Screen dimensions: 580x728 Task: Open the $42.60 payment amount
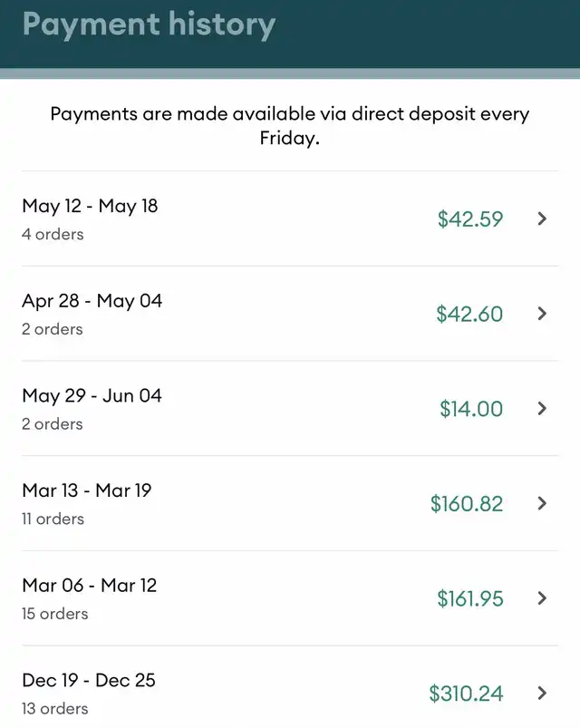point(469,314)
